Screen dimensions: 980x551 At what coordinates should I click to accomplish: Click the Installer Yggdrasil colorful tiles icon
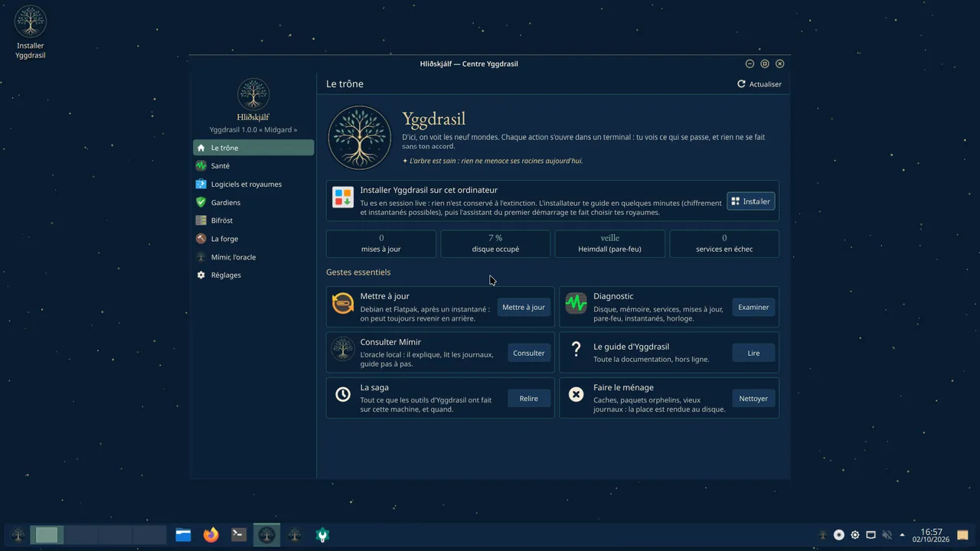coord(343,197)
